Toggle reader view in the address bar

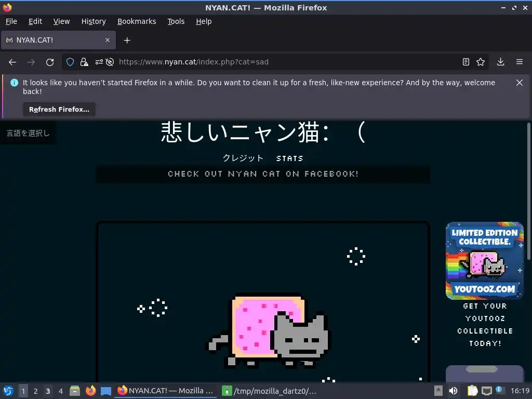466,62
